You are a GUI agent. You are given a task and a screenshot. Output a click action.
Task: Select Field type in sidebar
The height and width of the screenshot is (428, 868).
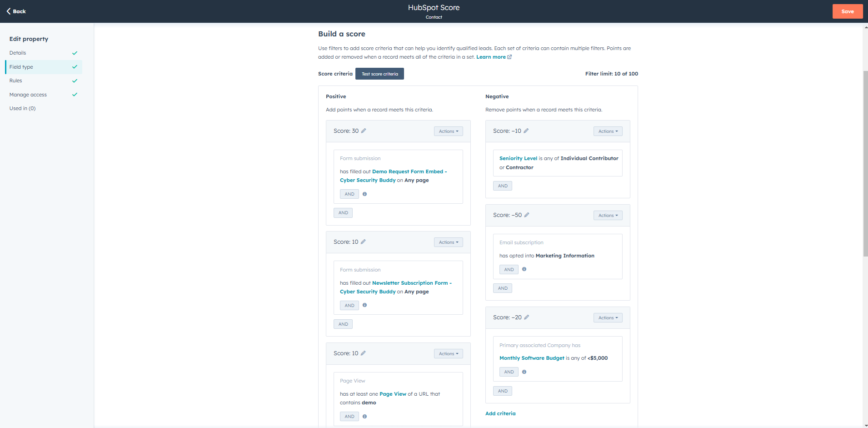coord(44,67)
